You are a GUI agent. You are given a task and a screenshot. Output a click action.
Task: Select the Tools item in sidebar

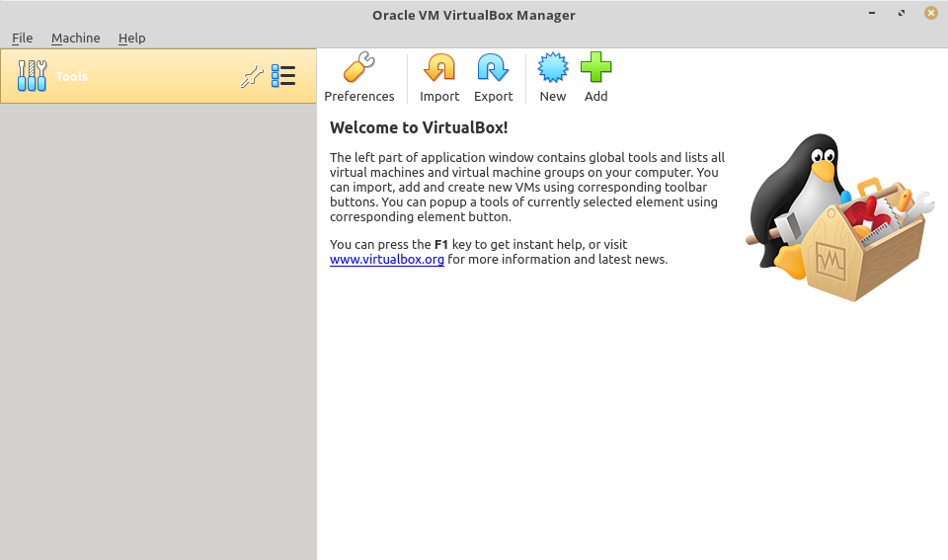[x=158, y=76]
